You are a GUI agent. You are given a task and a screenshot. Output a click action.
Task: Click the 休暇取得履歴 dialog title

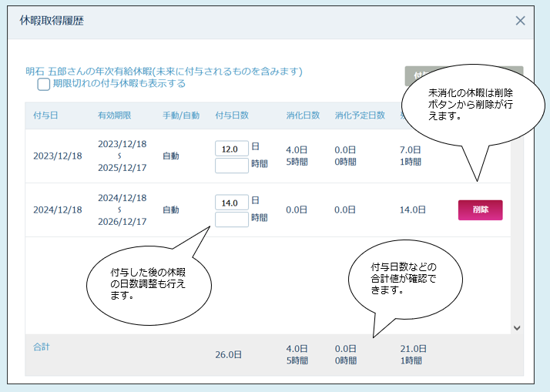pyautogui.click(x=52, y=21)
